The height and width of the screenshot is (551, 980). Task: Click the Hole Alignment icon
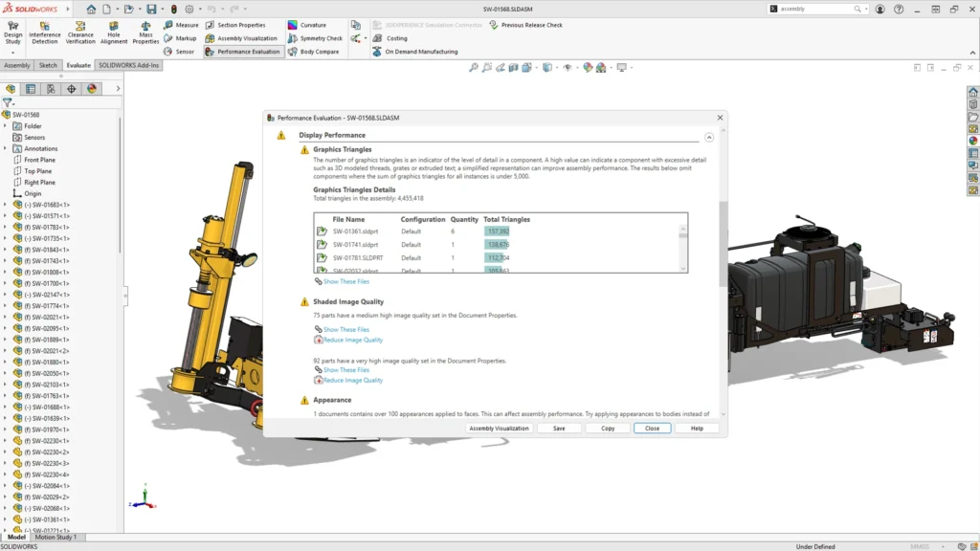(114, 33)
